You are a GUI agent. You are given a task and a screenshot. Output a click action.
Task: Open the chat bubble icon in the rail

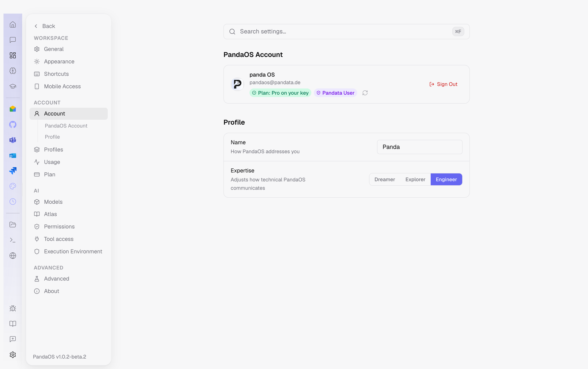[x=13, y=40]
